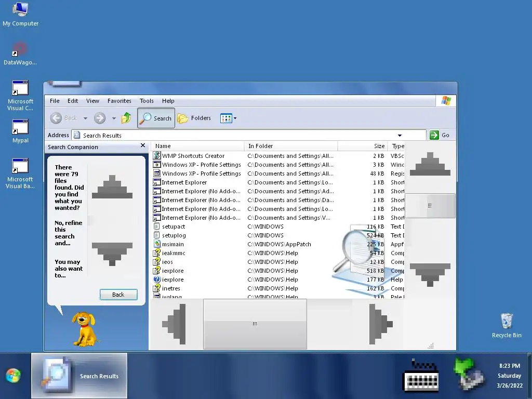Screen dimensions: 532x399
Task: Open the DataWago... desktop shortcut
Action: (x=20, y=54)
